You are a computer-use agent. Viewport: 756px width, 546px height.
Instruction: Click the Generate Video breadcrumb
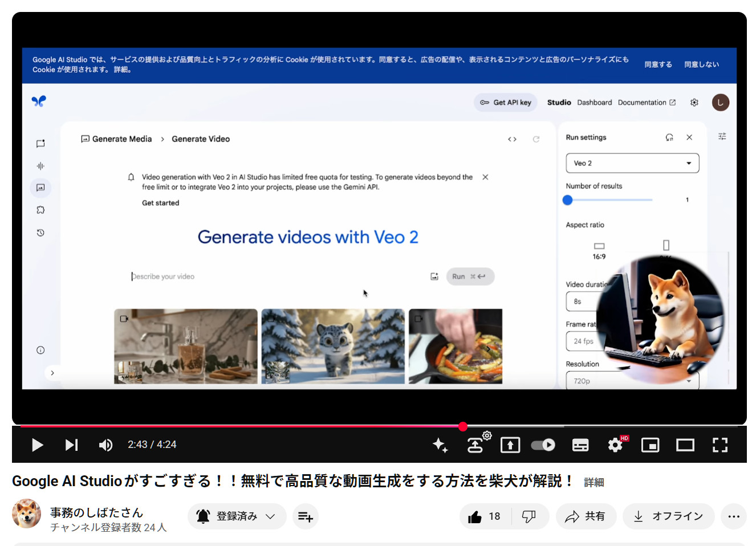pyautogui.click(x=201, y=139)
